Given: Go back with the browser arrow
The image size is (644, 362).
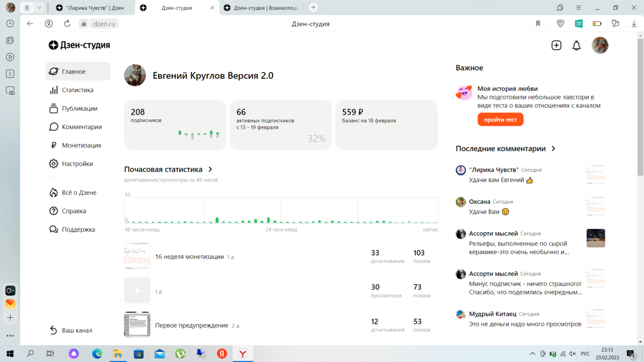Looking at the screenshot, I should click(x=30, y=24).
